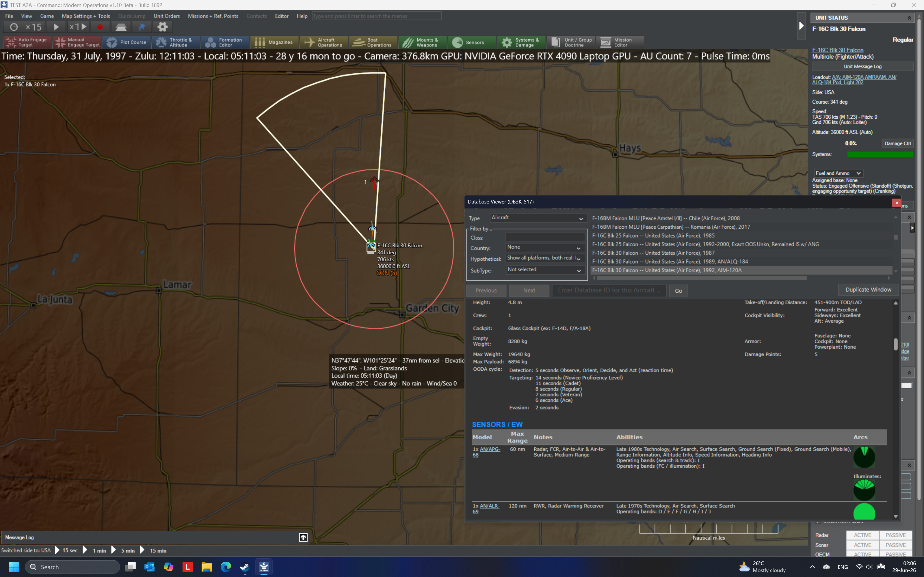
Task: Open the Editor menu
Action: [282, 16]
